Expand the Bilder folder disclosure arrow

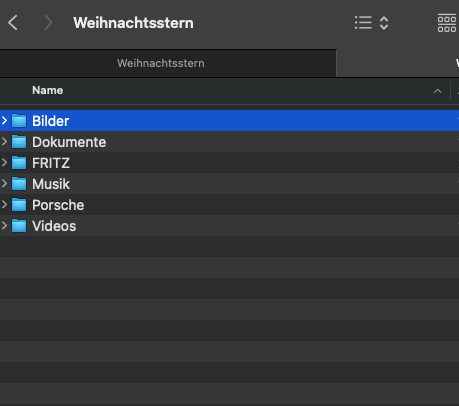4,120
